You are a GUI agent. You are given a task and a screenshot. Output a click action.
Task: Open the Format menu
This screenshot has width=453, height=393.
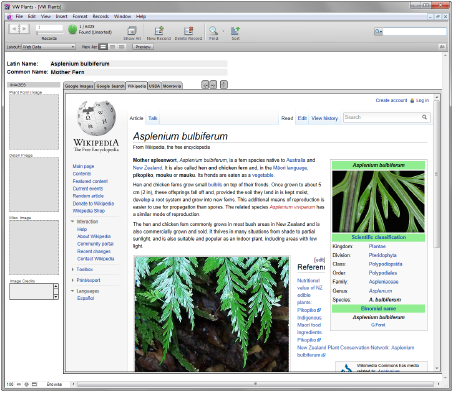[80, 16]
